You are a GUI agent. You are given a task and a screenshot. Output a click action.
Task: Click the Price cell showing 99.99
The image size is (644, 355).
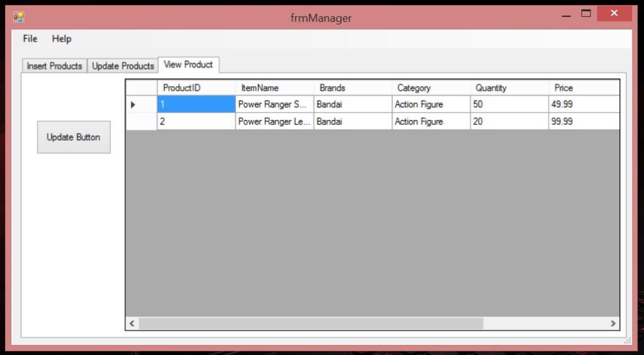click(583, 122)
